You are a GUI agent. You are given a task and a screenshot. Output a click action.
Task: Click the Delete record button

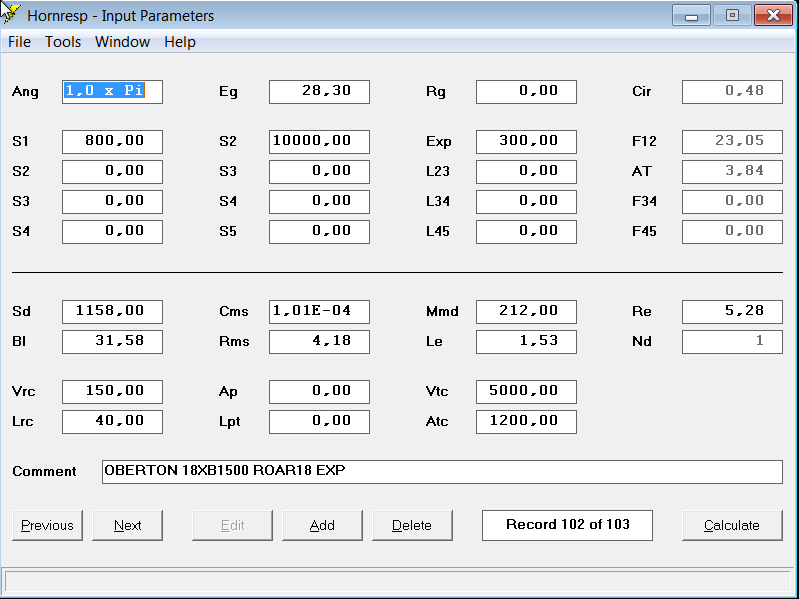[412, 525]
